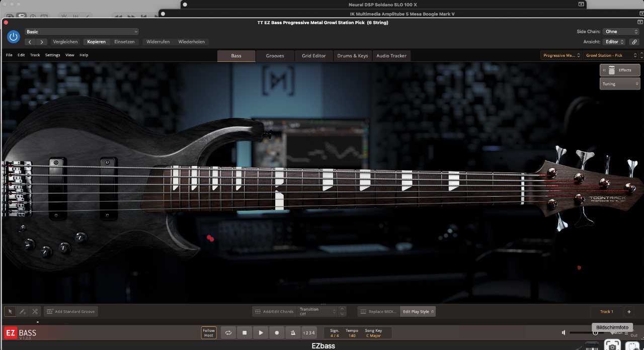
Task: Stop playback in EZbass transport
Action: [245, 332]
